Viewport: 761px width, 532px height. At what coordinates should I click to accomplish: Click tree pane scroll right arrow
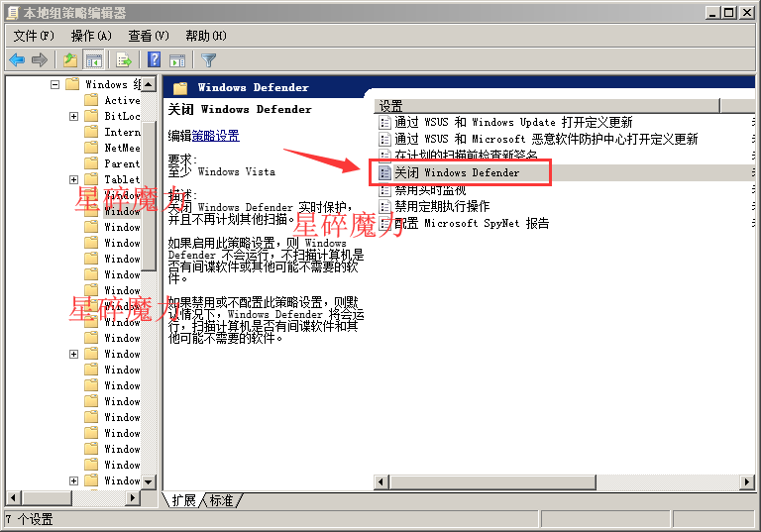[x=133, y=497]
